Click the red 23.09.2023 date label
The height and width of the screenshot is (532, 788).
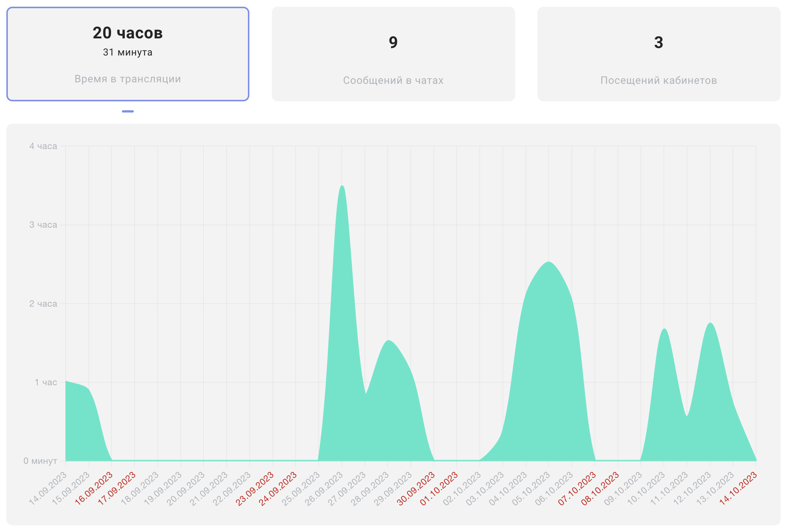point(255,488)
